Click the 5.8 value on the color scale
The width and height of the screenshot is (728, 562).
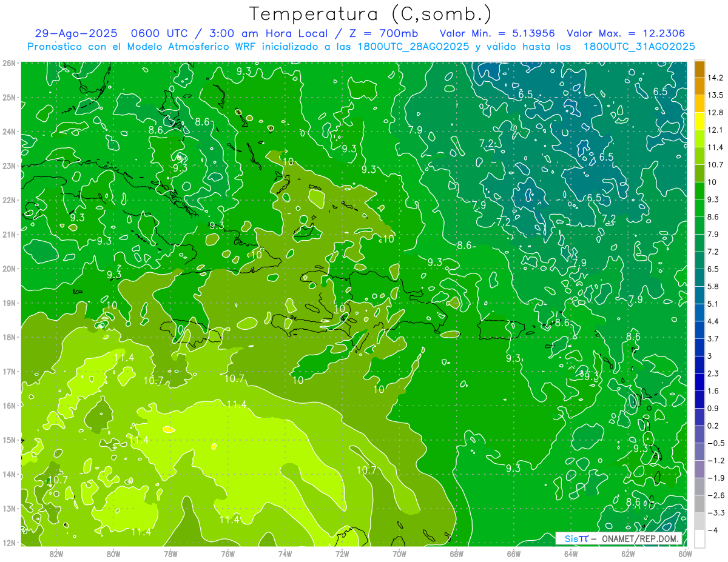(x=714, y=286)
